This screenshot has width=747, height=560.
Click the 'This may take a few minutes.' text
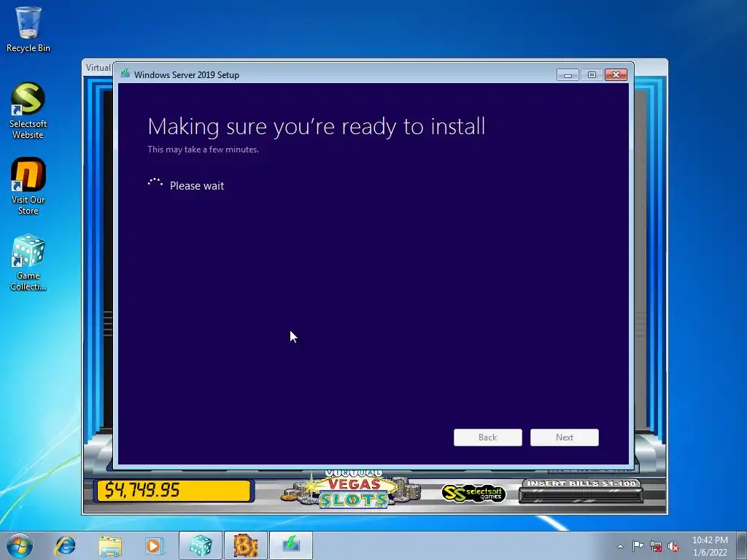pyautogui.click(x=203, y=149)
